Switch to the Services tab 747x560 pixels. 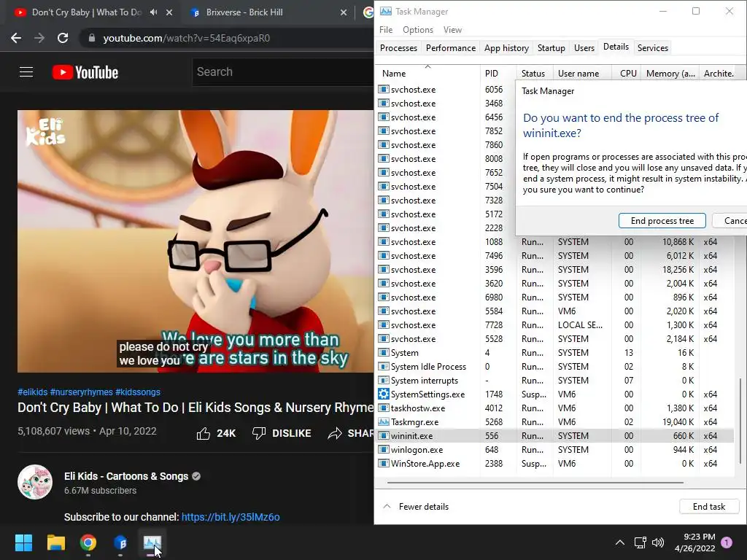click(x=653, y=47)
